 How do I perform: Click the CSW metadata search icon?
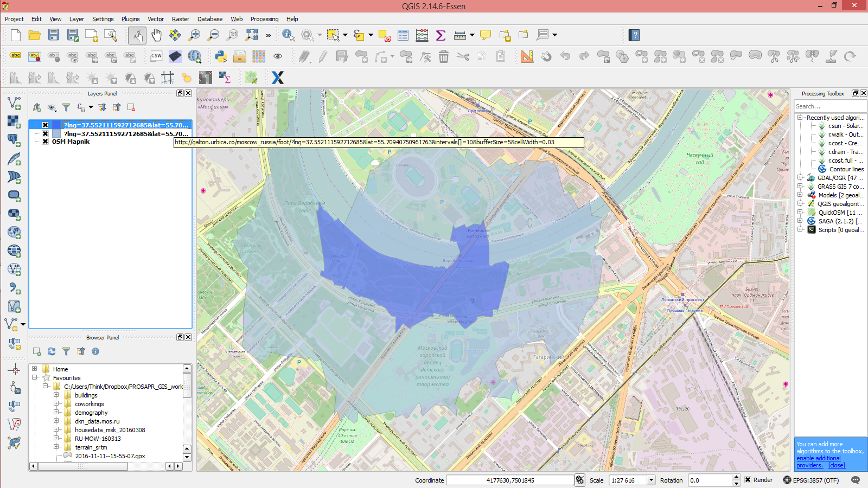(x=156, y=56)
